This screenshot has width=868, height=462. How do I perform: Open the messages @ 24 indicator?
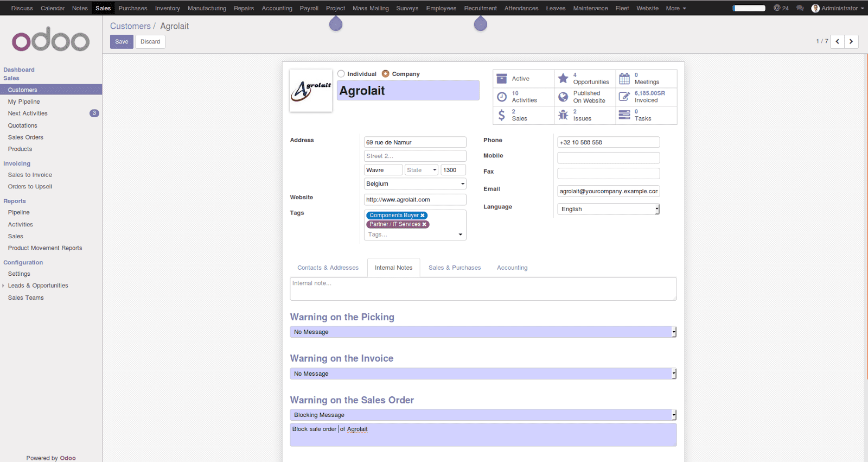point(781,8)
